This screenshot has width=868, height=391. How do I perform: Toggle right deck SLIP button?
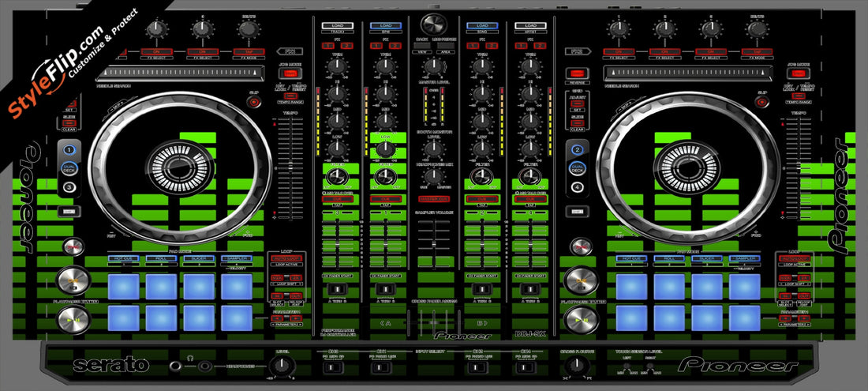762,102
